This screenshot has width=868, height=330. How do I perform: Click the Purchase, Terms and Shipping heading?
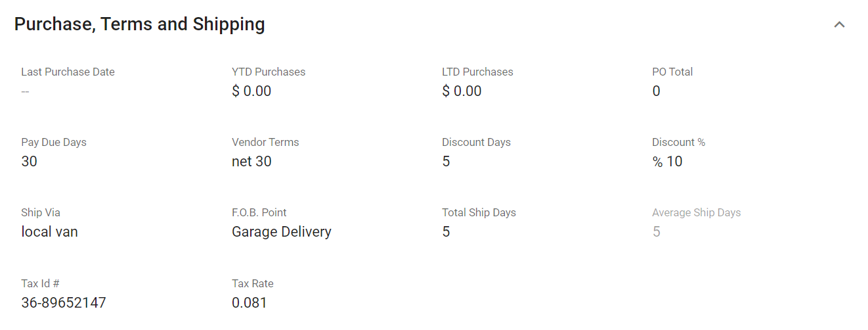tap(140, 24)
